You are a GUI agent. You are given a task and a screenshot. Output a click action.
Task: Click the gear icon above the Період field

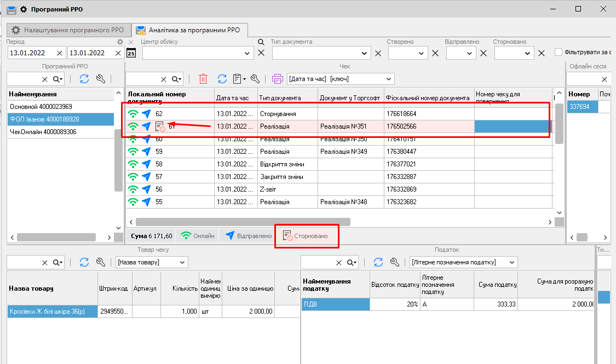point(120,42)
